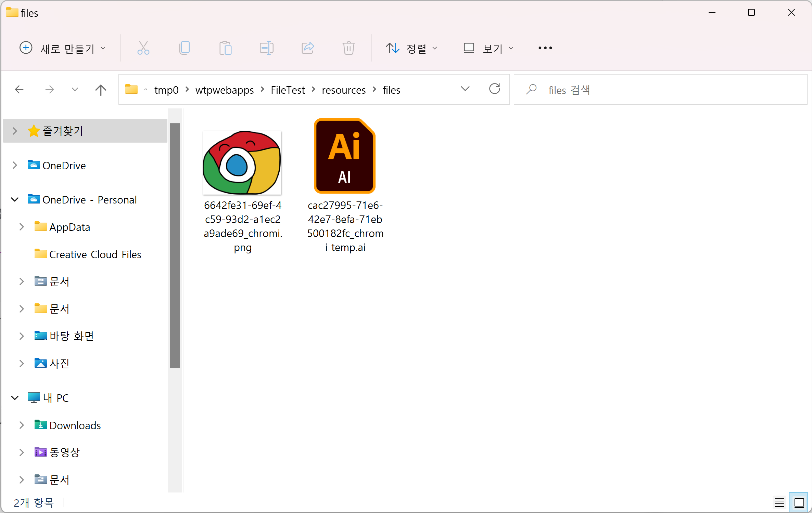The image size is (812, 513).
Task: Expand the 동영상 node
Action: [22, 452]
